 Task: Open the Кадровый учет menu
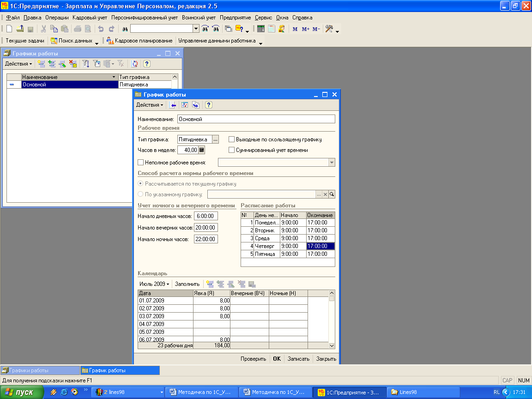click(x=90, y=18)
